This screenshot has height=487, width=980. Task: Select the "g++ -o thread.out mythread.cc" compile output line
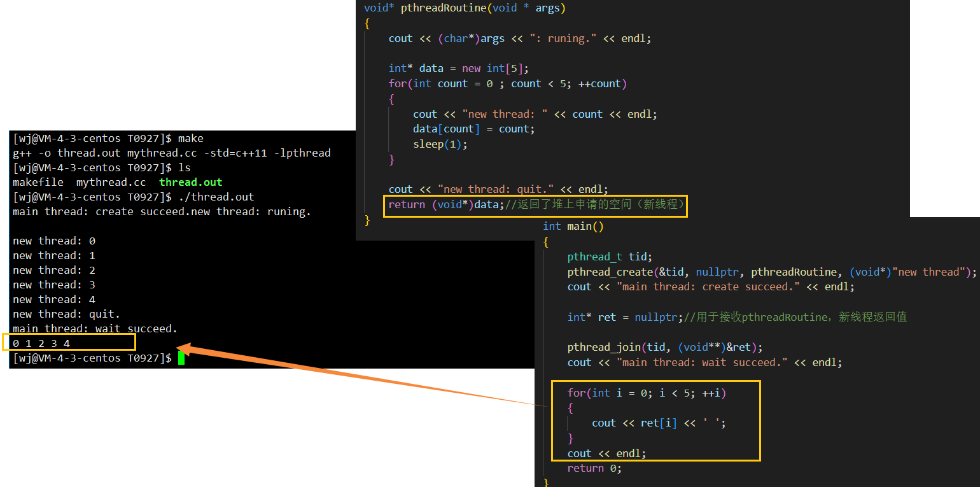click(x=172, y=153)
